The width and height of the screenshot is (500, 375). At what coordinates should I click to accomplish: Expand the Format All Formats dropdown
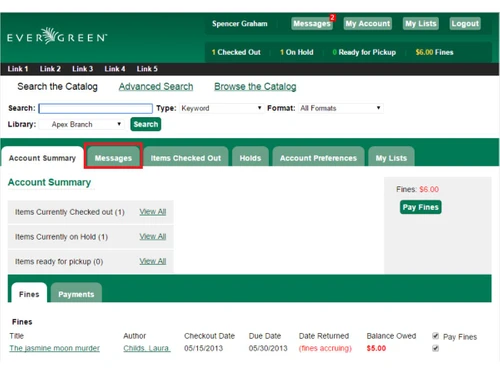(341, 108)
